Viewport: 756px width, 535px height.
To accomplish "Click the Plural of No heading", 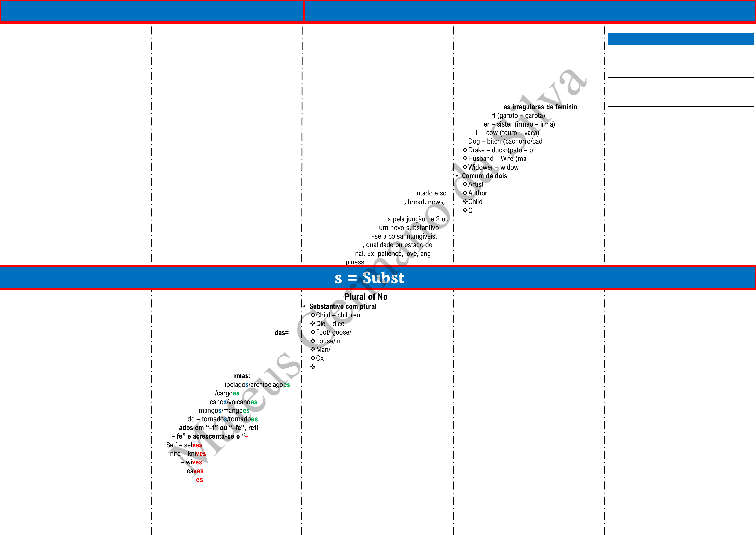I will tap(366, 297).
